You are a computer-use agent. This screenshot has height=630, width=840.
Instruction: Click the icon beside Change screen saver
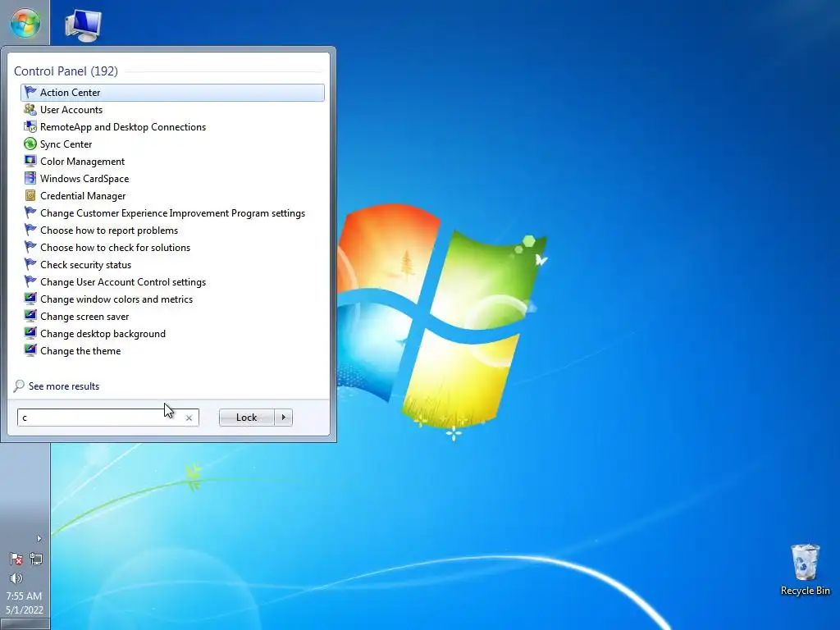(x=30, y=316)
